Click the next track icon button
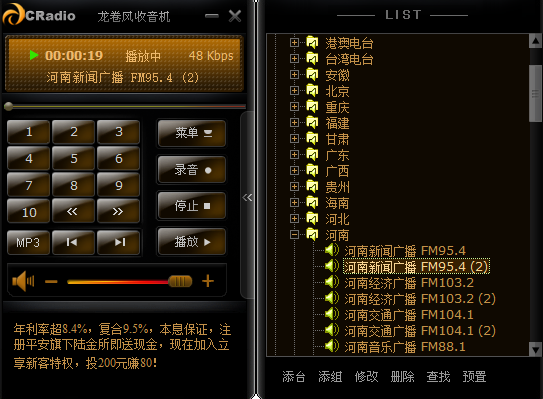Image resolution: width=543 pixels, height=399 pixels. click(118, 242)
